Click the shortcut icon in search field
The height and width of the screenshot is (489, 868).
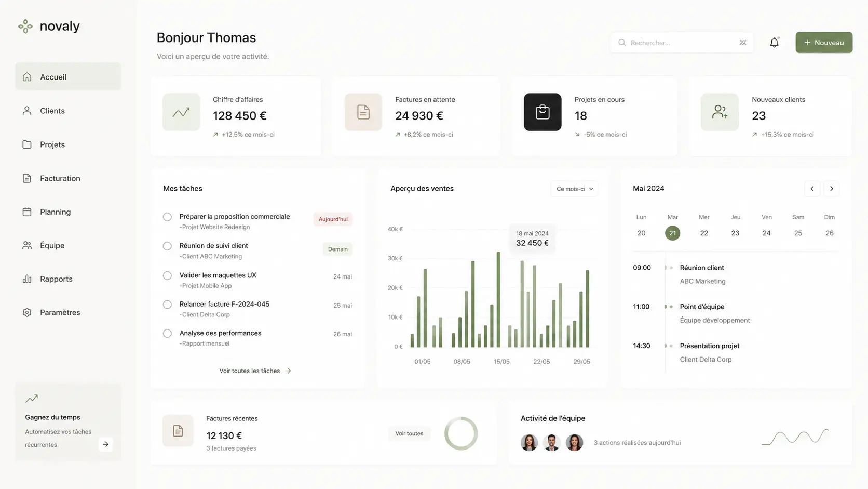tap(743, 43)
